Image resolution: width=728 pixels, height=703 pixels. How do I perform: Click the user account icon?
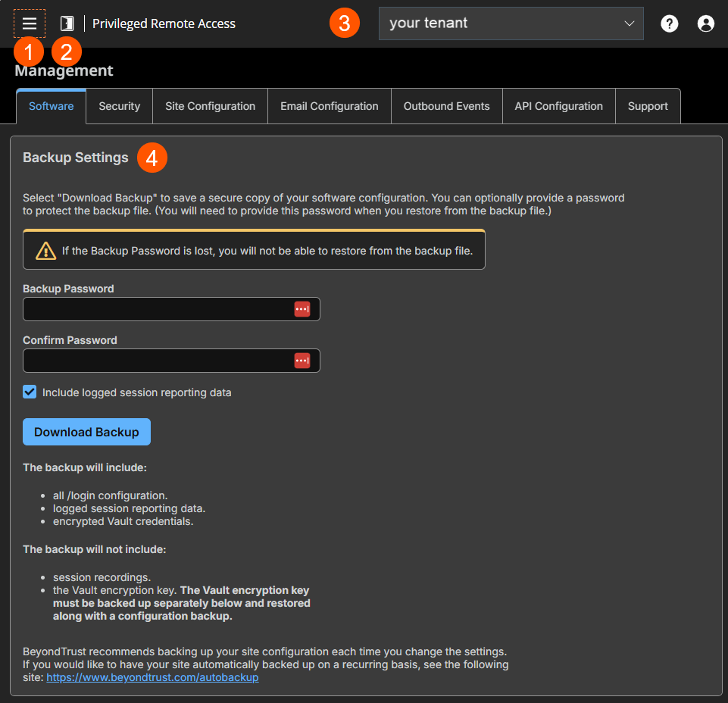point(705,23)
